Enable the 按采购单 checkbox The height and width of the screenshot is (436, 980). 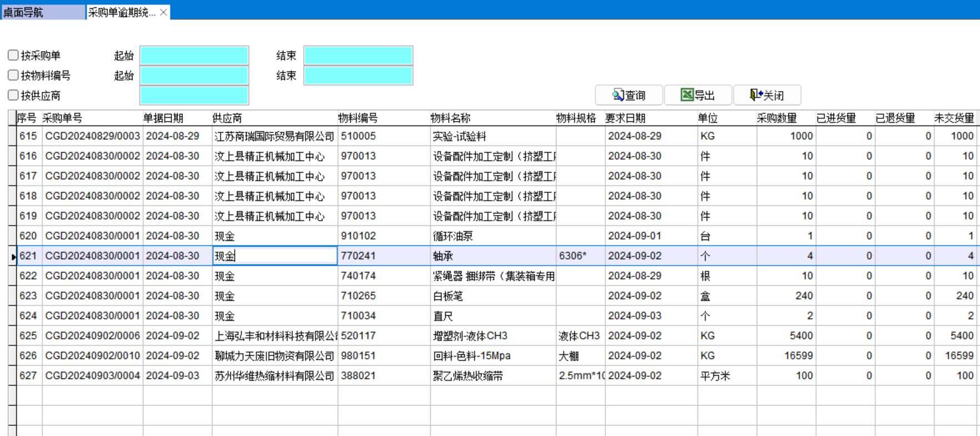click(x=13, y=55)
